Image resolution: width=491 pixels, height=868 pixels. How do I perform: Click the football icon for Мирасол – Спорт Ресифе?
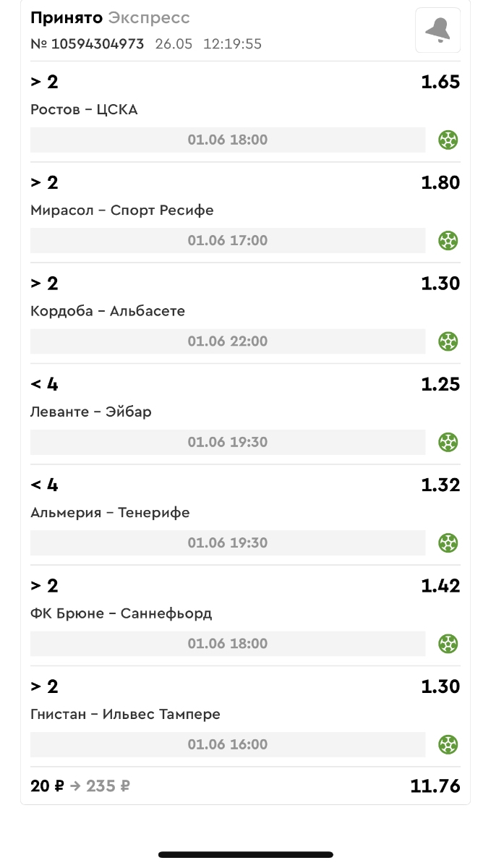click(x=448, y=240)
